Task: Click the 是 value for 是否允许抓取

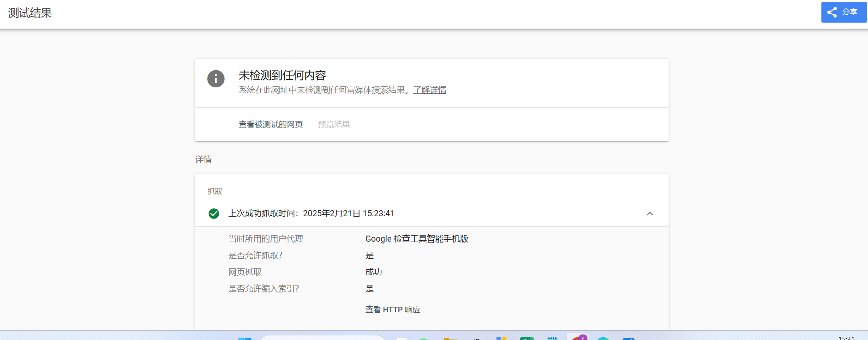Action: point(370,255)
